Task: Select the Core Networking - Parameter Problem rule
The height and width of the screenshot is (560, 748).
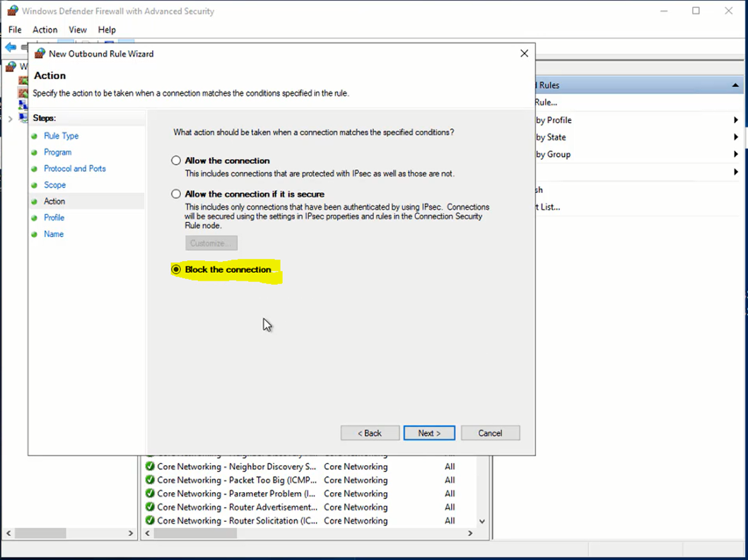Action: (x=236, y=494)
